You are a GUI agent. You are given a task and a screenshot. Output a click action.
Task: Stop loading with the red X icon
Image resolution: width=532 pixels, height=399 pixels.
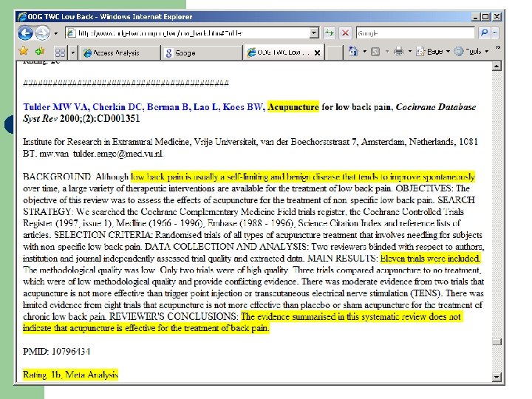click(345, 33)
